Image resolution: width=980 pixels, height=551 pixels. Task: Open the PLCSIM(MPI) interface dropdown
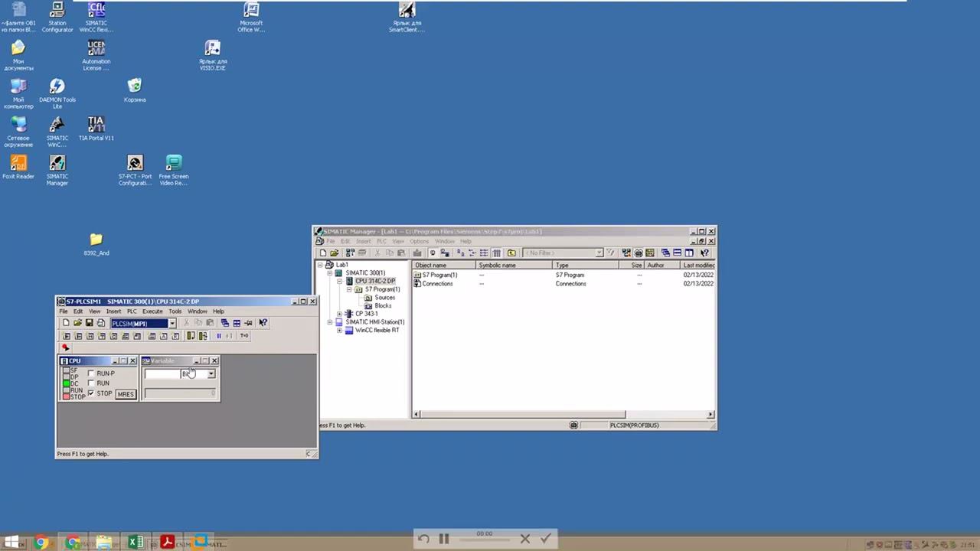coord(172,324)
